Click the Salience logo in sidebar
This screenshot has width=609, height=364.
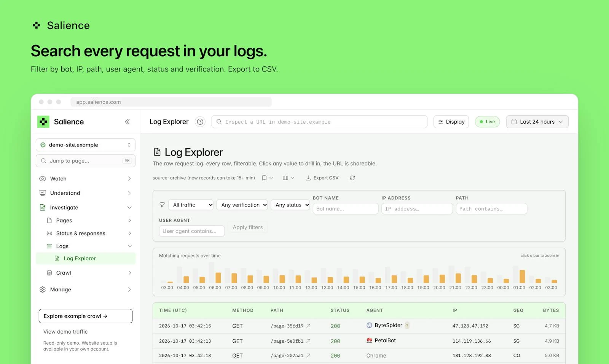pyautogui.click(x=43, y=122)
